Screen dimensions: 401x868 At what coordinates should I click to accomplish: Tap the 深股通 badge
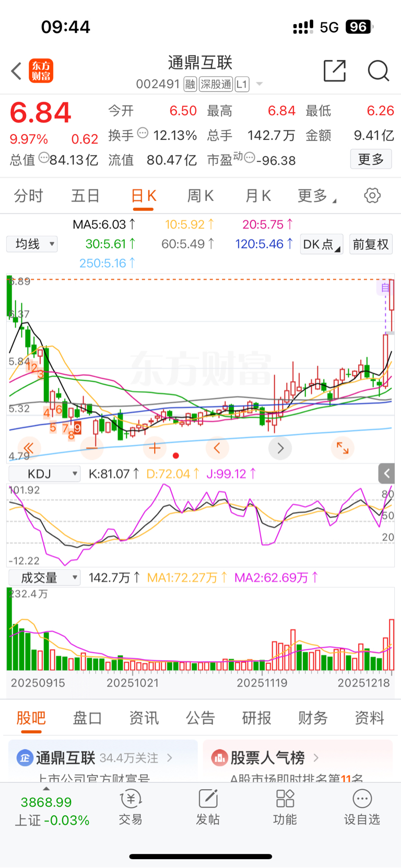tap(216, 84)
